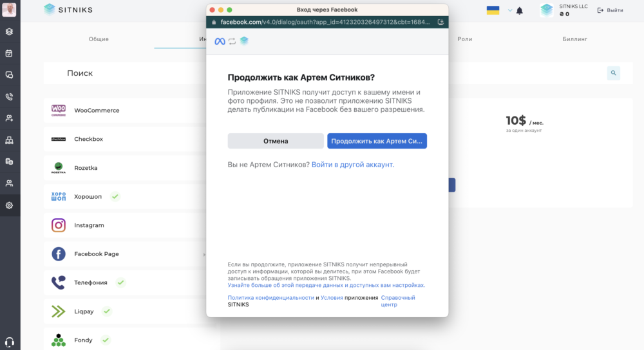
Task: Select Checkbox integration row
Action: point(125,139)
